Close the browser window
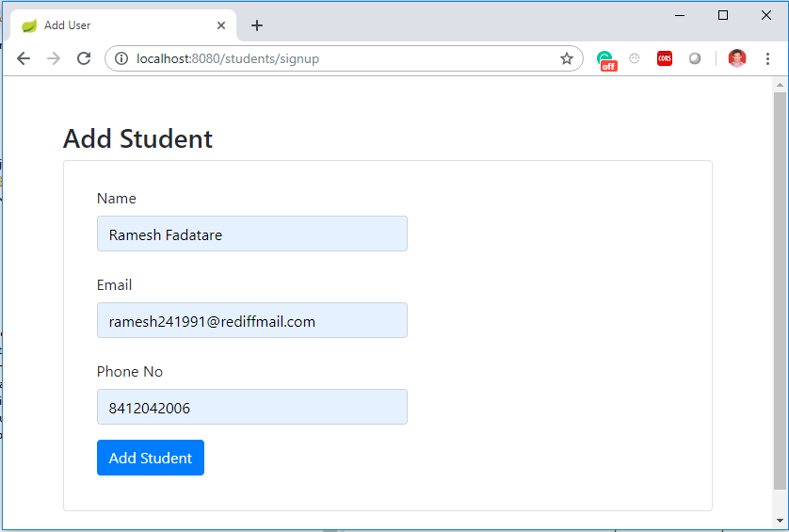 (766, 16)
